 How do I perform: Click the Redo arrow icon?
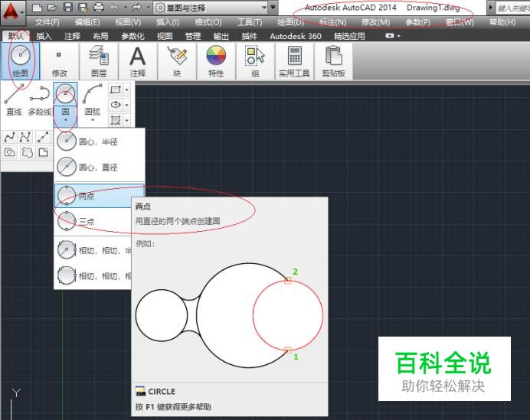click(136, 7)
